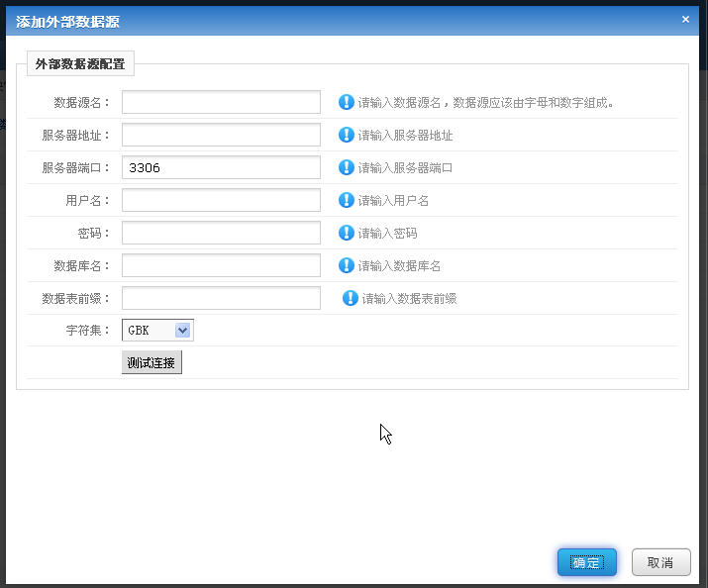Focus the 用户名 input field
The image size is (708, 588).
click(x=221, y=200)
